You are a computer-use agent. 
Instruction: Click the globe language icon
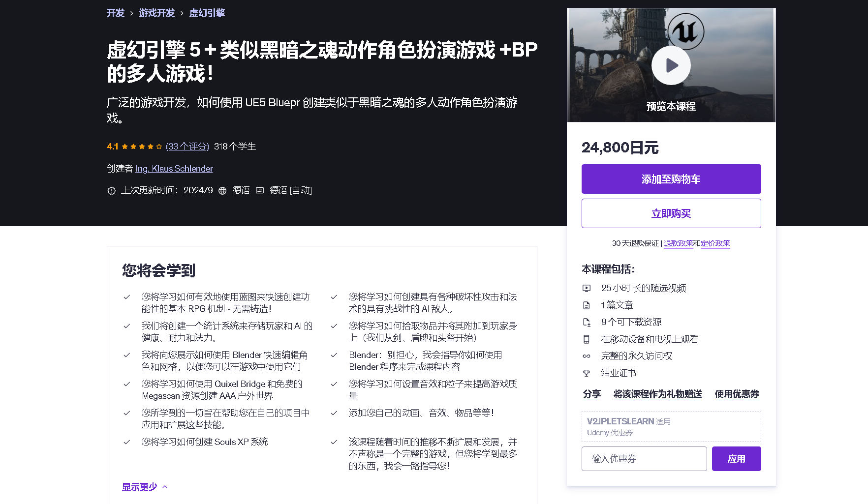222,191
